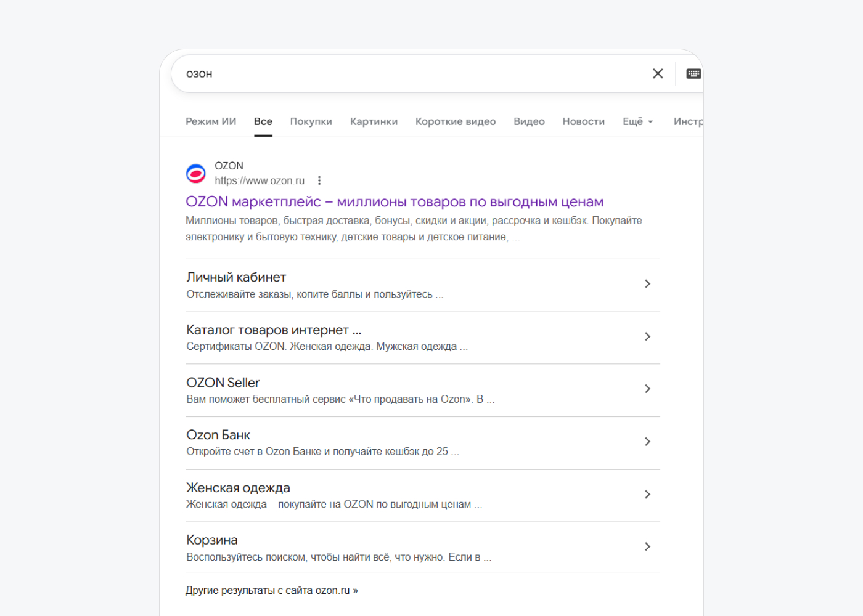Expand the Ozon Банк sitelink chevron
The width and height of the screenshot is (863, 616).
click(647, 442)
